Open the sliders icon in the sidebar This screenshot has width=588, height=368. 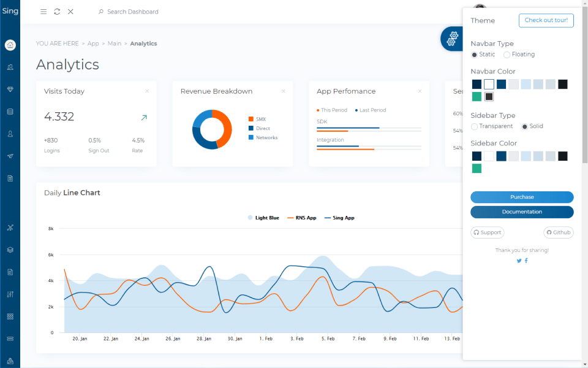(10, 294)
